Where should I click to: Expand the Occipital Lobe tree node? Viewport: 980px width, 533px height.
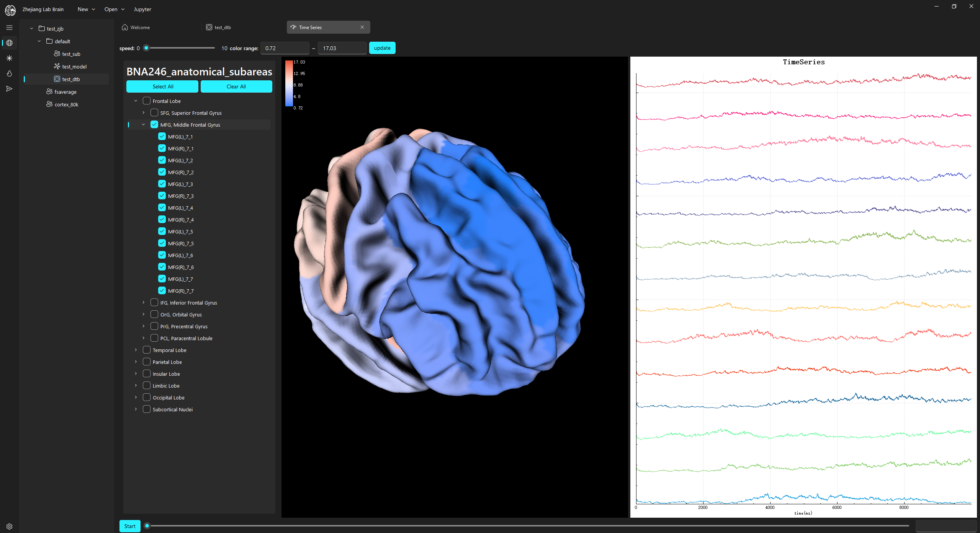click(136, 398)
